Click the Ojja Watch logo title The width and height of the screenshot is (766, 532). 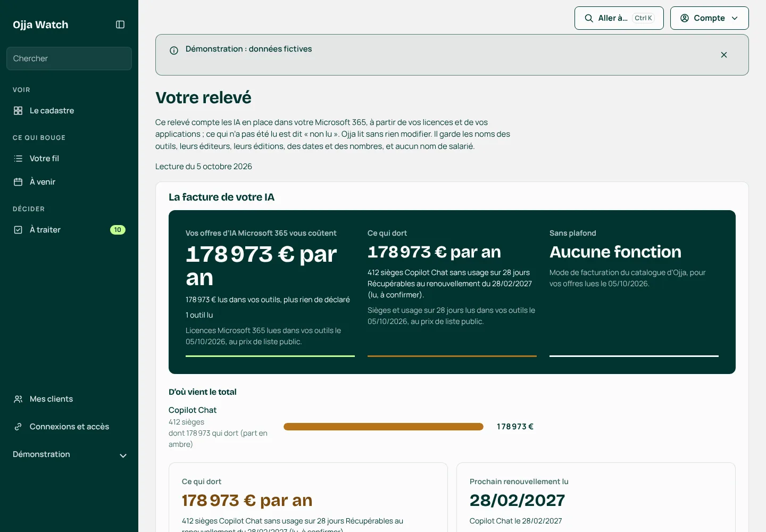point(40,24)
